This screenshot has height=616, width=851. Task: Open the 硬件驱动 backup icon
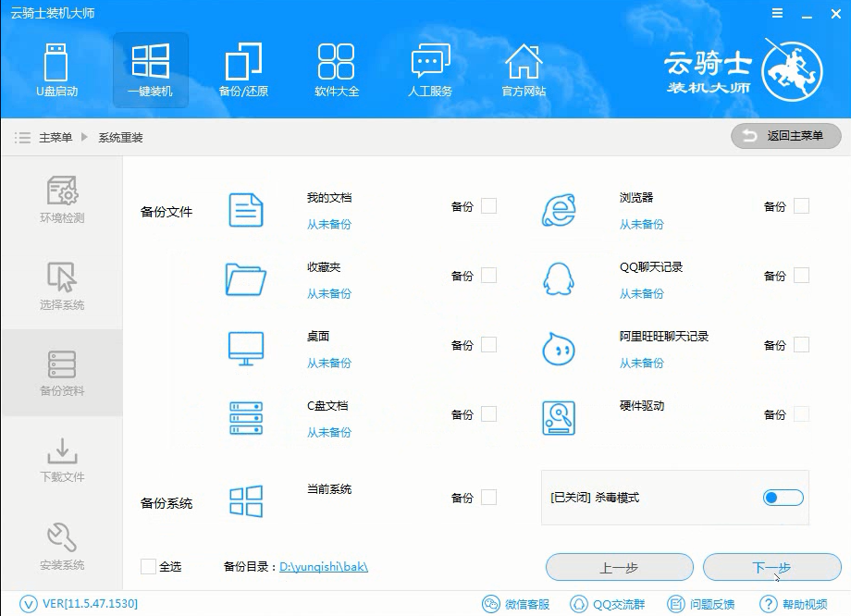coord(559,417)
